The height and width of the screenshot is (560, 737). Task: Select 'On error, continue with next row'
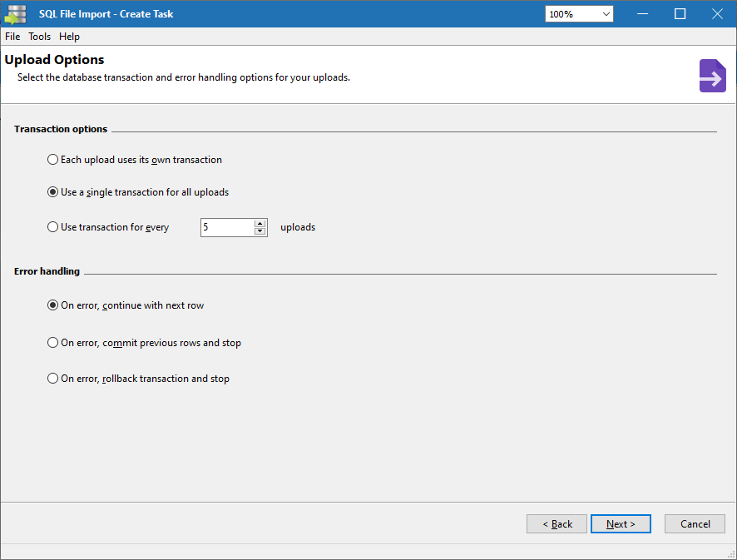tap(53, 305)
